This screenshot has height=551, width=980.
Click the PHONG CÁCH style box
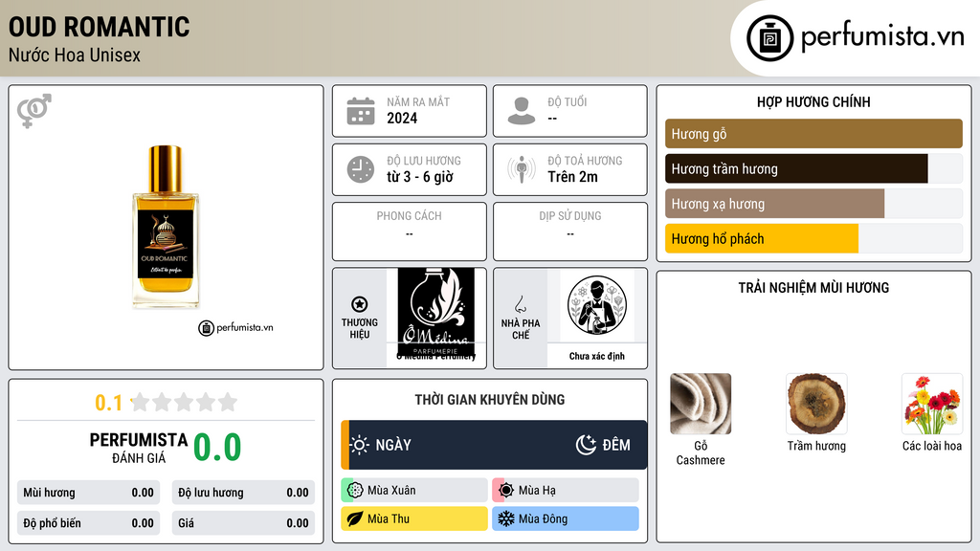click(410, 231)
